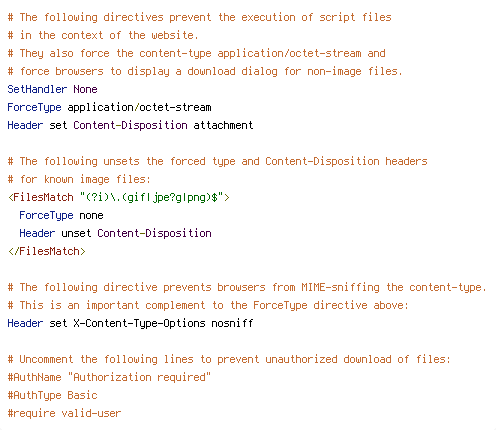
Task: Click ForceType none inside FilesMatch block
Action: click(61, 215)
